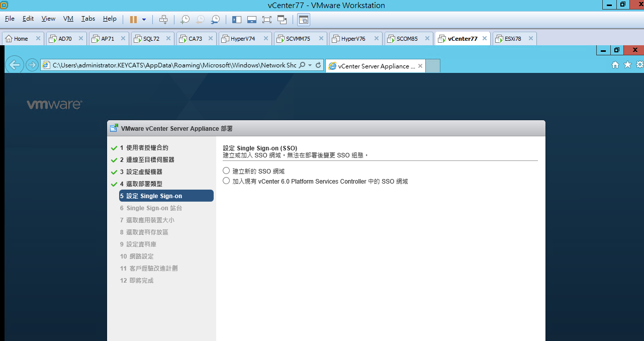Screen dimensions: 644x341
Task: Close the HyperV74 tab
Action: click(266, 38)
